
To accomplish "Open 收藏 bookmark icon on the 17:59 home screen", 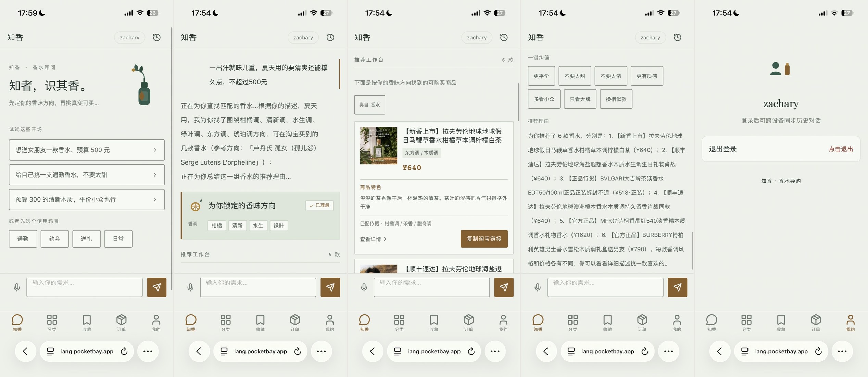I will click(87, 320).
